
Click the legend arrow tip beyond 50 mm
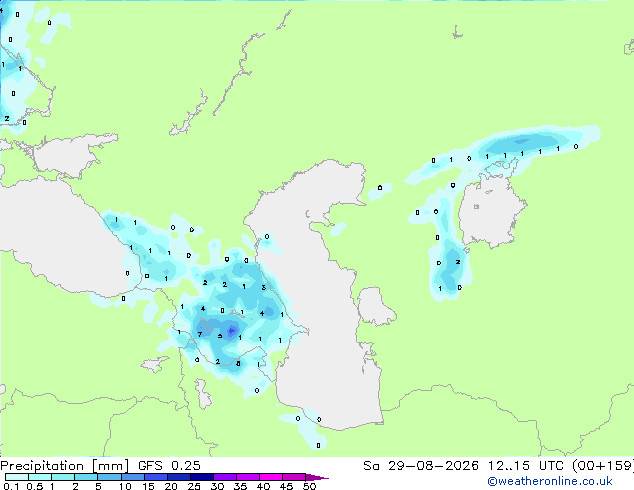coord(317,477)
